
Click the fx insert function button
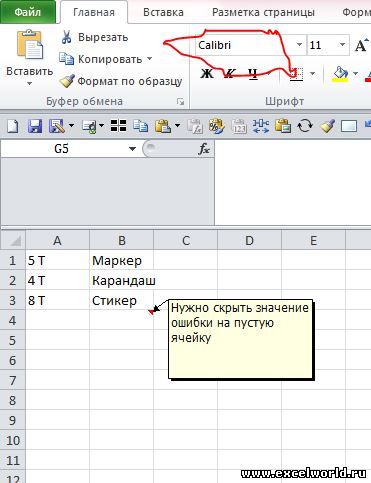coord(204,149)
